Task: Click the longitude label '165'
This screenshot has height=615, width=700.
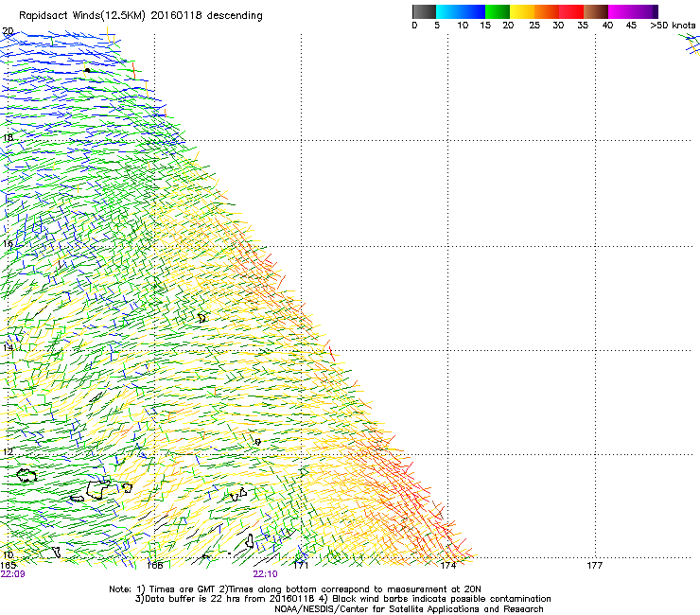Action: (8, 566)
